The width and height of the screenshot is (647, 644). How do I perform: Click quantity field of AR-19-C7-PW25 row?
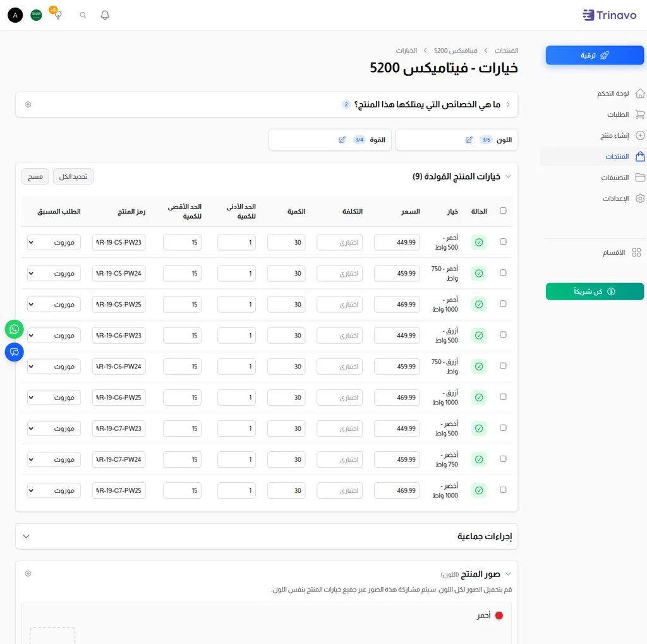[286, 490]
